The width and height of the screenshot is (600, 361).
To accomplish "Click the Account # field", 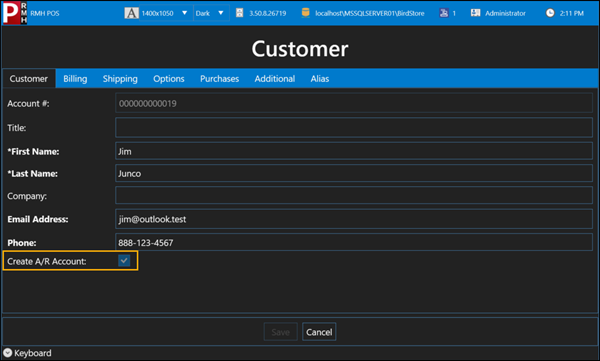I will point(354,103).
